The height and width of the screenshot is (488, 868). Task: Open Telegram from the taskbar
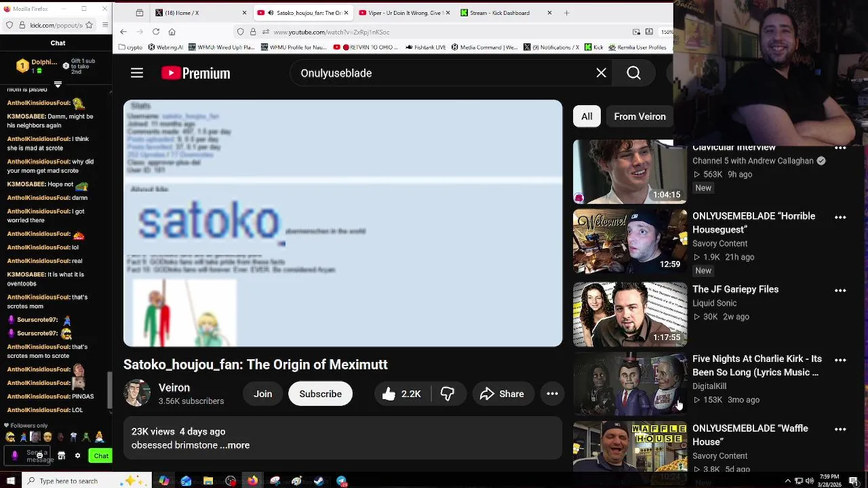click(x=341, y=481)
